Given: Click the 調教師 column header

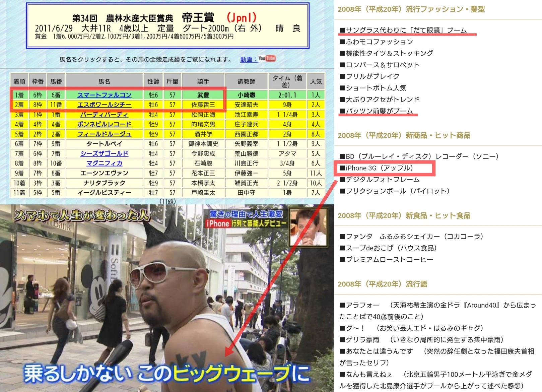Looking at the screenshot, I should coord(247,81).
